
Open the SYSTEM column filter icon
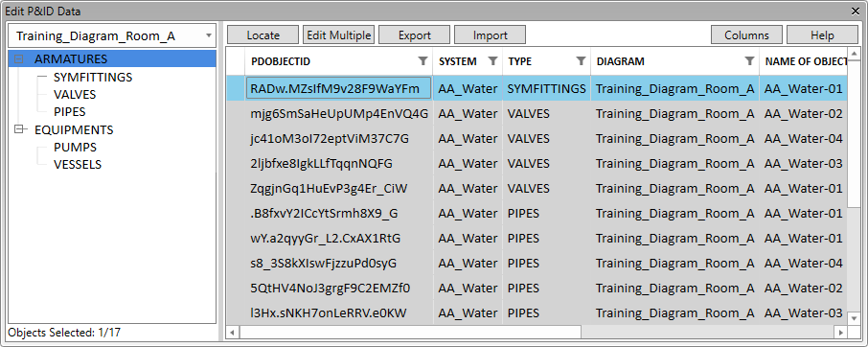pos(492,61)
